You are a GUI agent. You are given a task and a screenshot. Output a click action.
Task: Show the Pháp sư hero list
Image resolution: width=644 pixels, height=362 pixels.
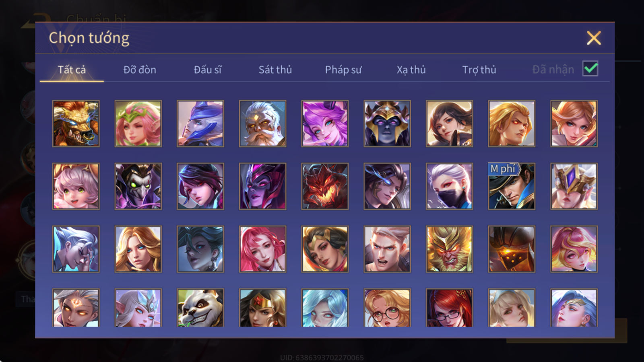pyautogui.click(x=343, y=70)
